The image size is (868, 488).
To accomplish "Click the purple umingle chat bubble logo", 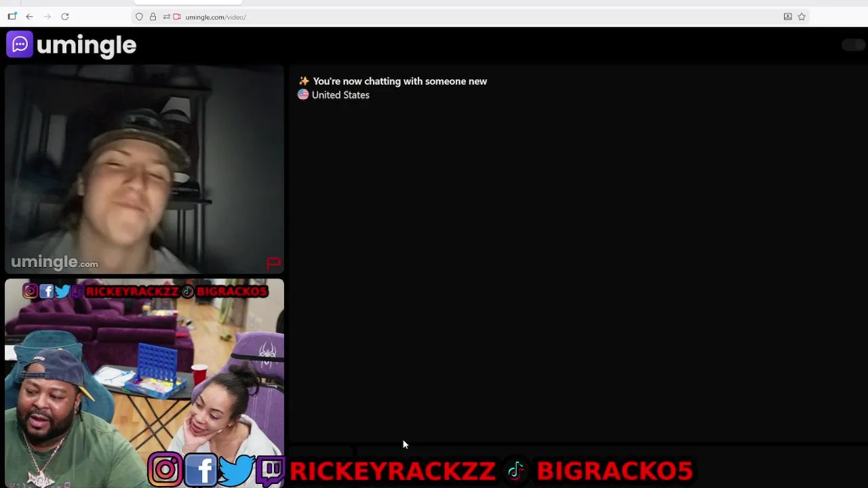I will [x=20, y=45].
